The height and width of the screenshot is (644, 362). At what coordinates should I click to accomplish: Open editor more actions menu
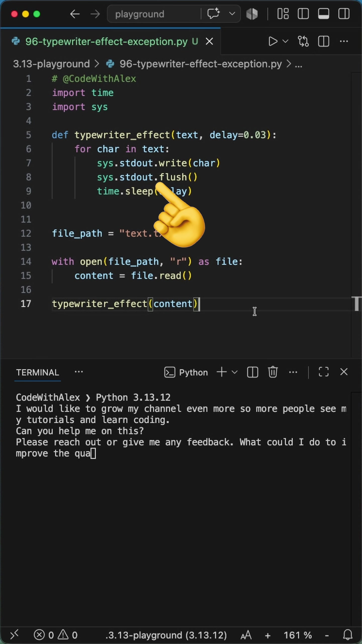click(x=344, y=41)
